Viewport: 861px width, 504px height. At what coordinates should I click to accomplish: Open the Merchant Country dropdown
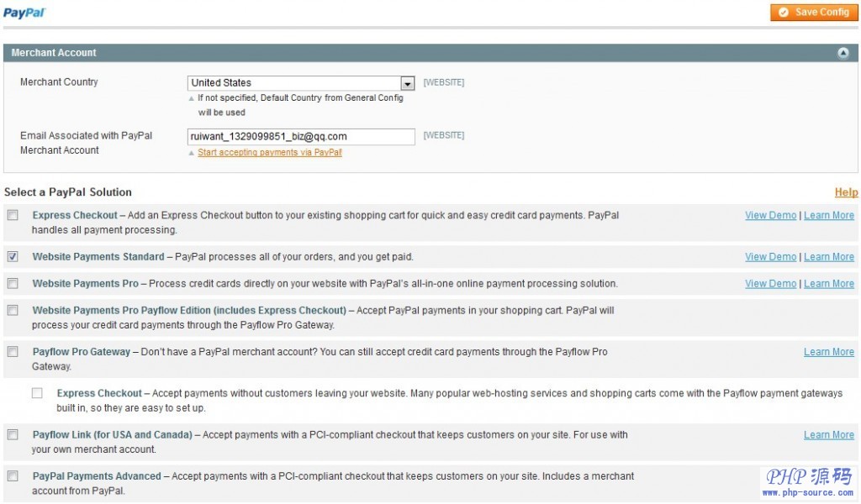pyautogui.click(x=407, y=82)
